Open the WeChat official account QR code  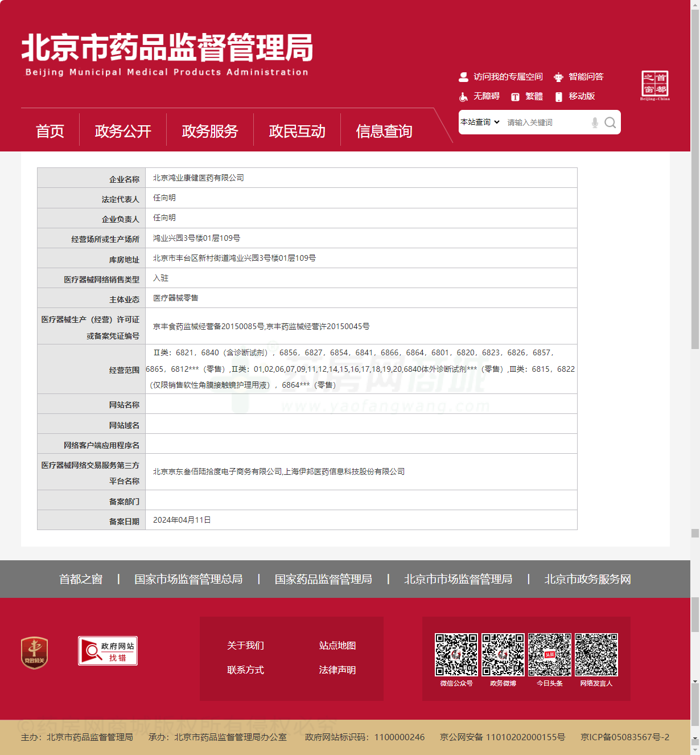[456, 655]
